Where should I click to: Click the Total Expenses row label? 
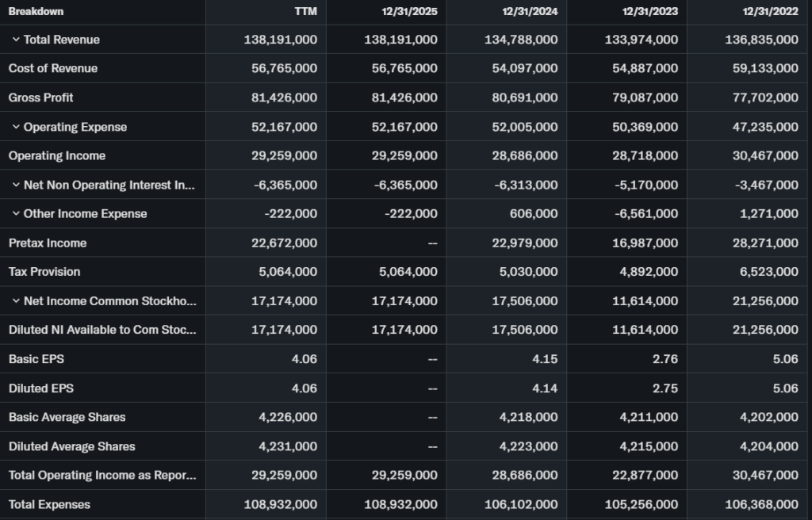49,504
